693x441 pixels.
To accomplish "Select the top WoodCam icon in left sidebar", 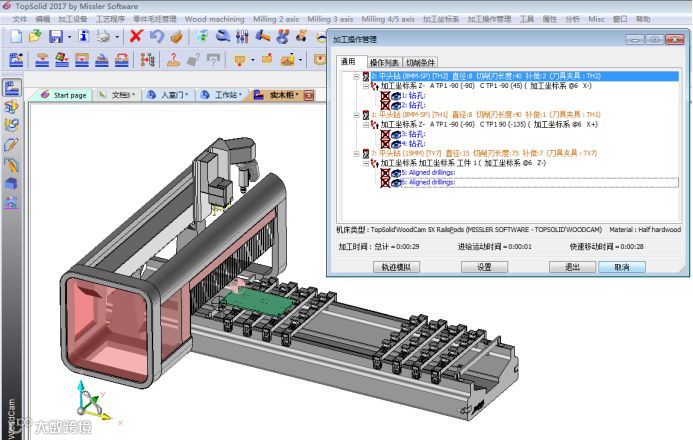I will (12, 87).
